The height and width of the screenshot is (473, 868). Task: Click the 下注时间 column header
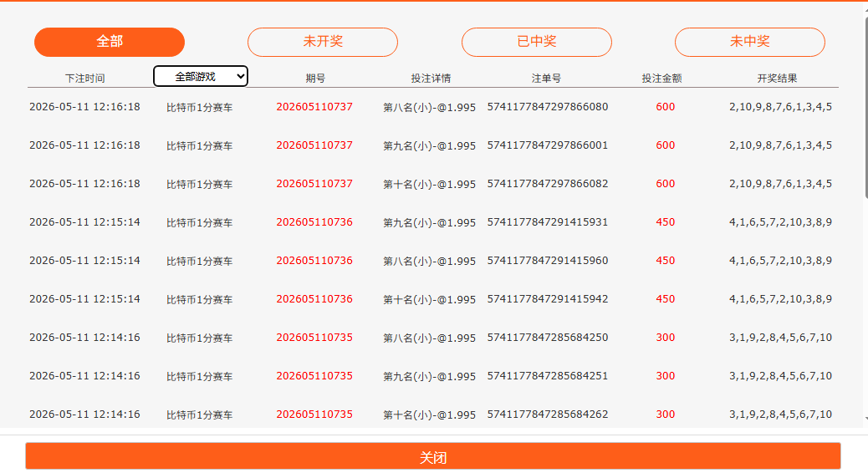84,79
